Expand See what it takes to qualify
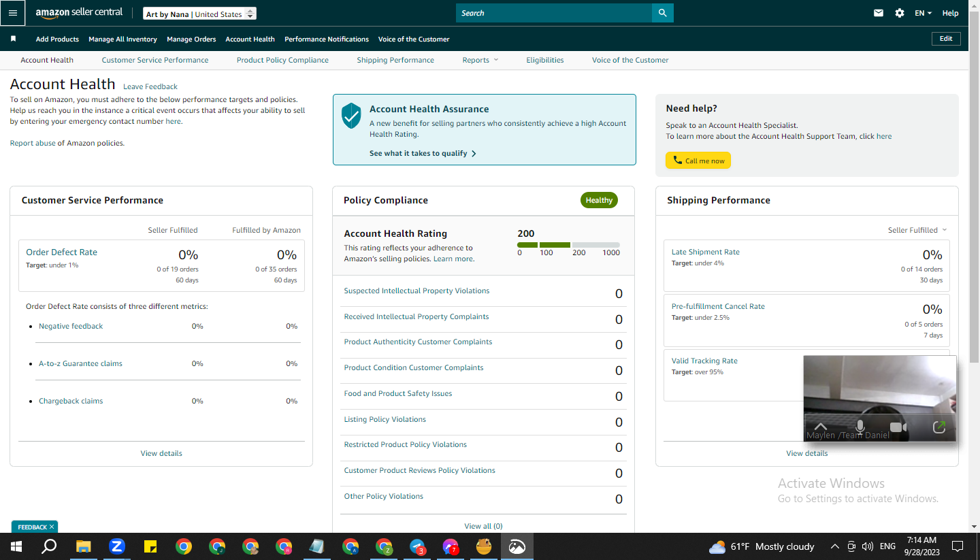 click(423, 153)
